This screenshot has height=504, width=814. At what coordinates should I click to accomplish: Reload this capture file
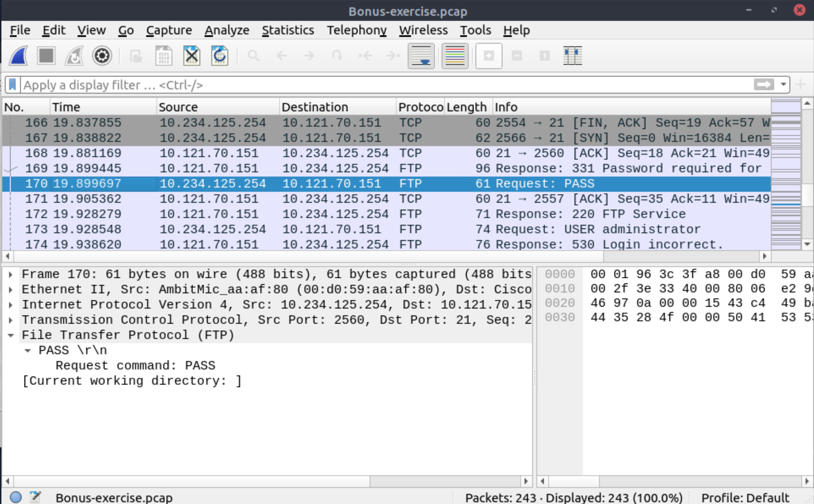(x=220, y=56)
